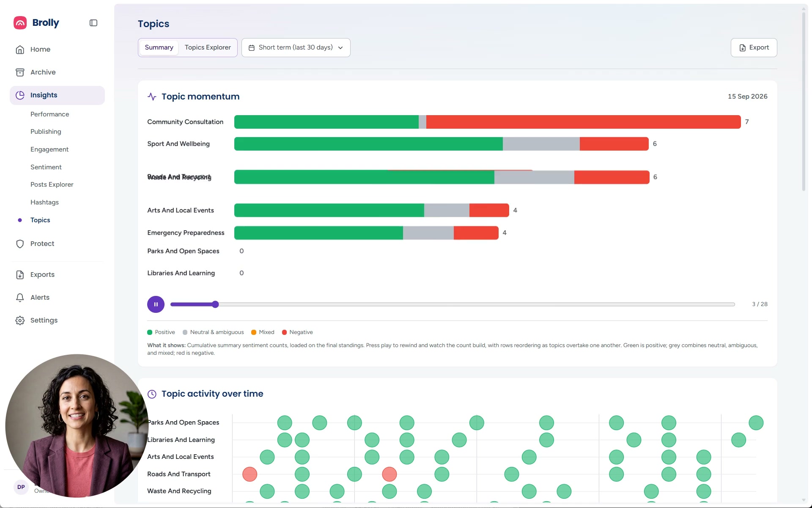812x508 pixels.
Task: Click the Insights sidebar label
Action: [x=44, y=95]
